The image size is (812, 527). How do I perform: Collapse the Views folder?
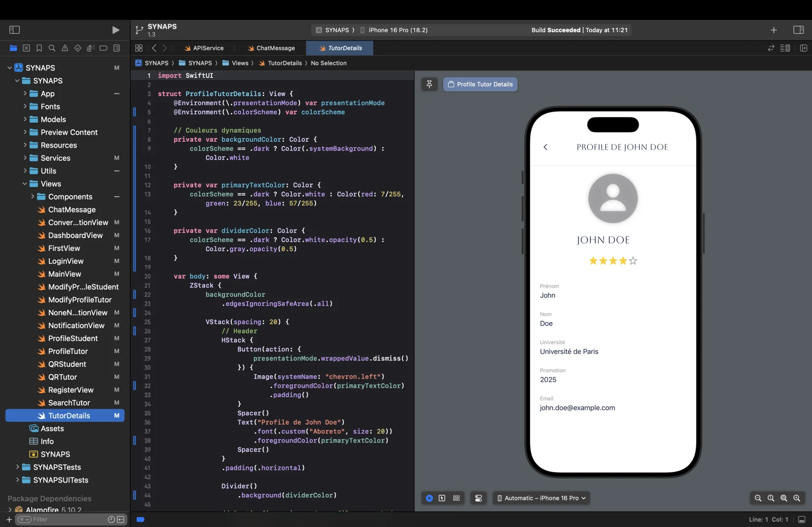(25, 184)
